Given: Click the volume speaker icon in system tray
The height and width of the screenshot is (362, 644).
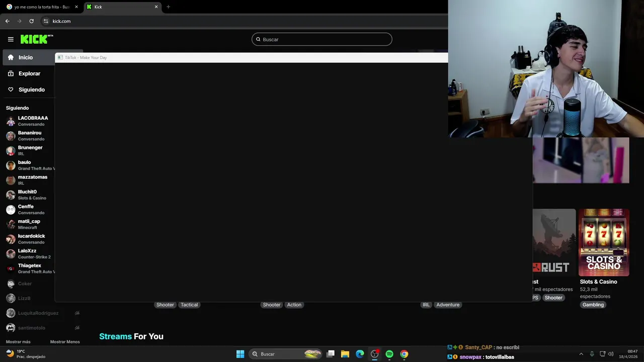Looking at the screenshot, I should coord(611,354).
